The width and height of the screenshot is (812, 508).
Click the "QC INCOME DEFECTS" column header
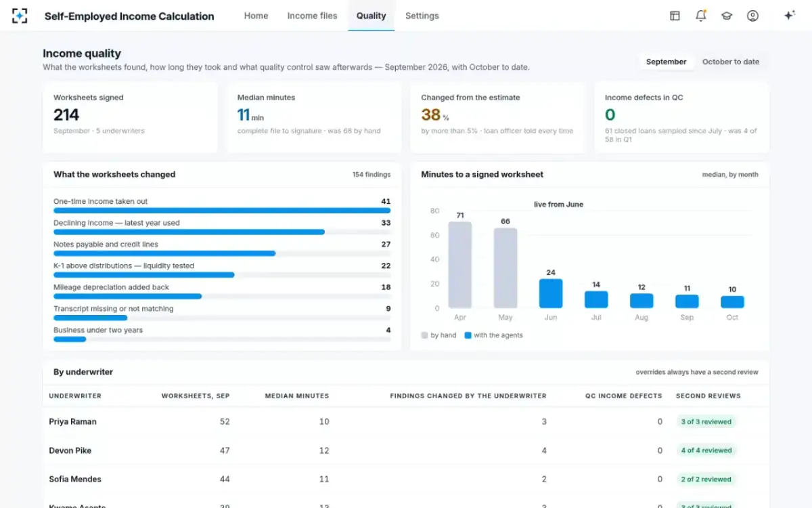624,396
